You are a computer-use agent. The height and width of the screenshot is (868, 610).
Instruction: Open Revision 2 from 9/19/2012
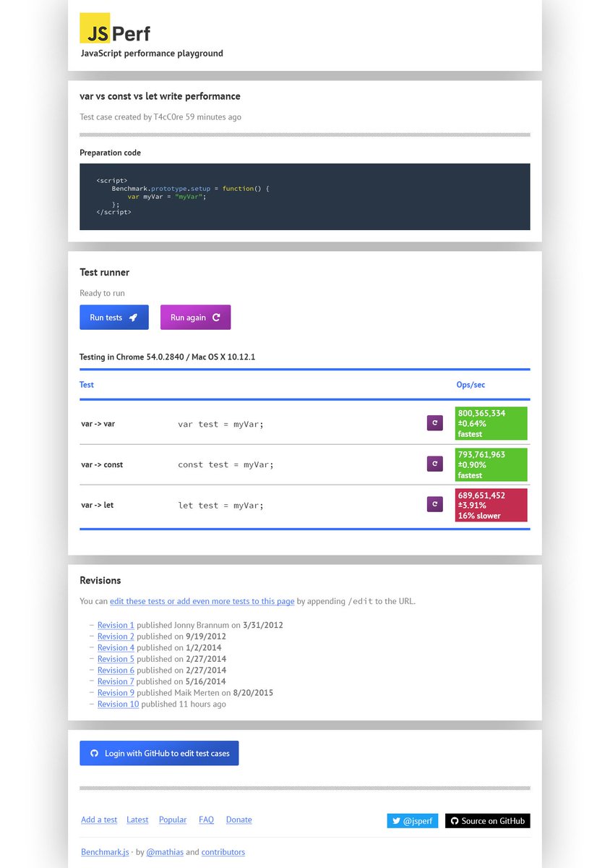coord(116,637)
